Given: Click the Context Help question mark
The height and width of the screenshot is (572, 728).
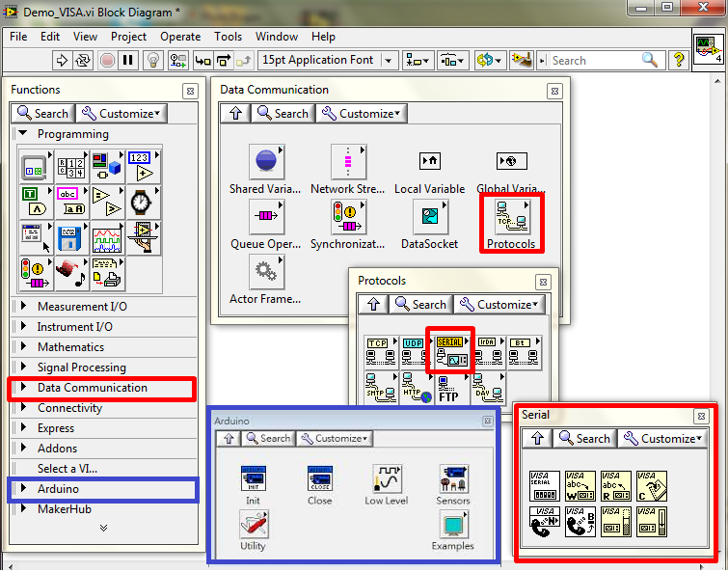Looking at the screenshot, I should [679, 61].
